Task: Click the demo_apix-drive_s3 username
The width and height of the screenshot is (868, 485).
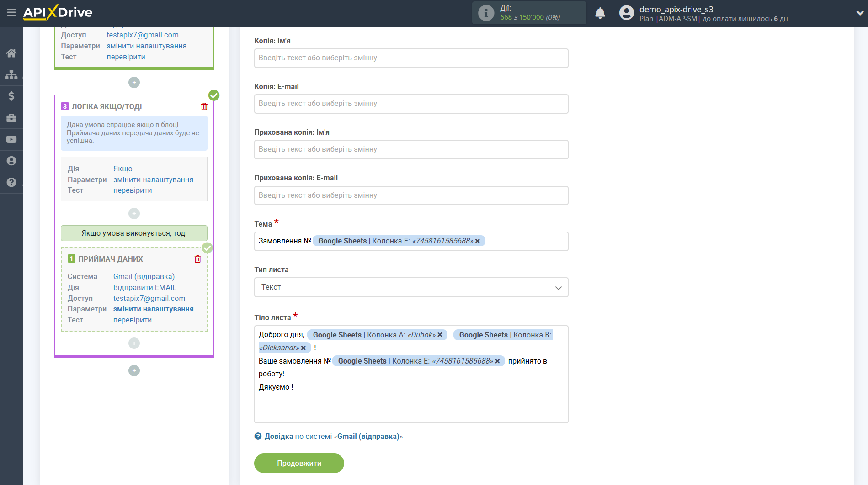Action: click(676, 9)
